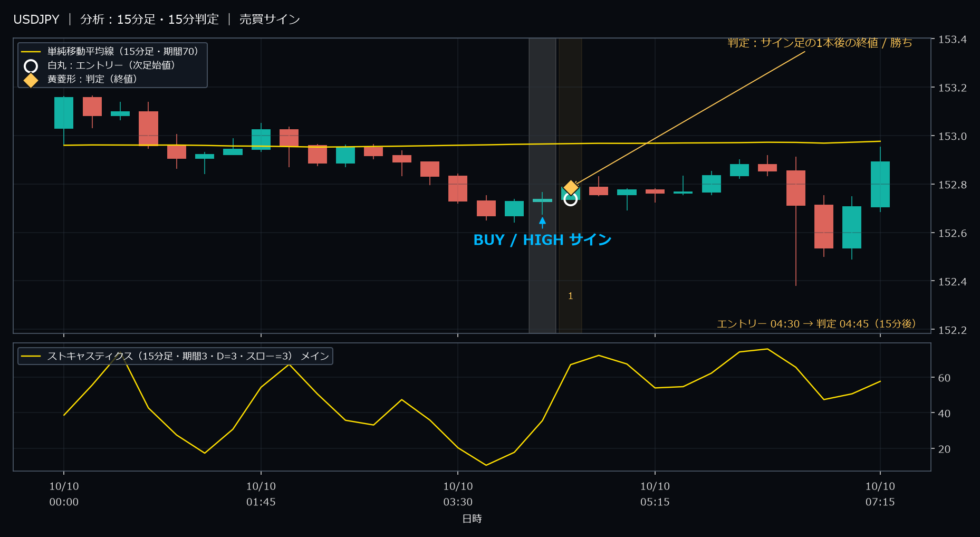Screen dimensions: 980x537
Task: Click the 20 level on the stochastics axis
Action: click(944, 449)
